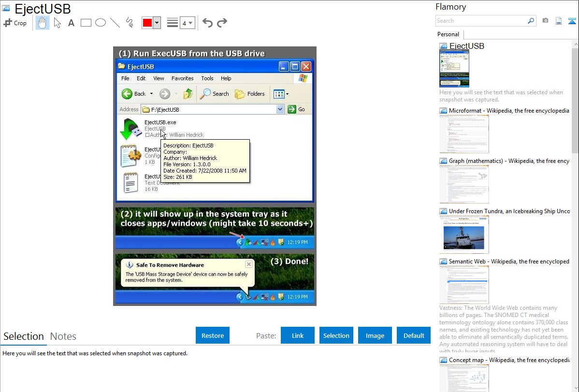The height and width of the screenshot is (392, 579).
Task: Select the straight line tool
Action: [x=115, y=23]
